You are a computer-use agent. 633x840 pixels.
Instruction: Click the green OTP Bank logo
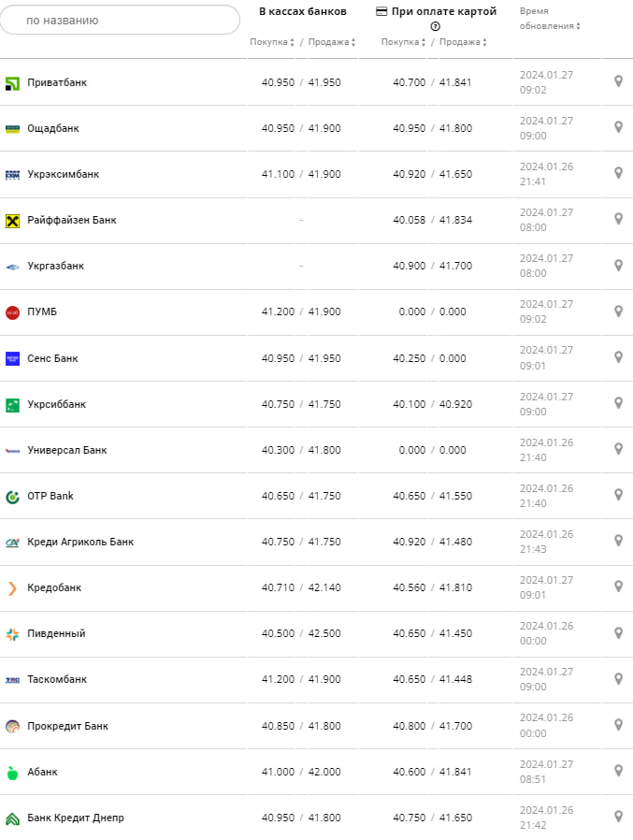tap(12, 497)
